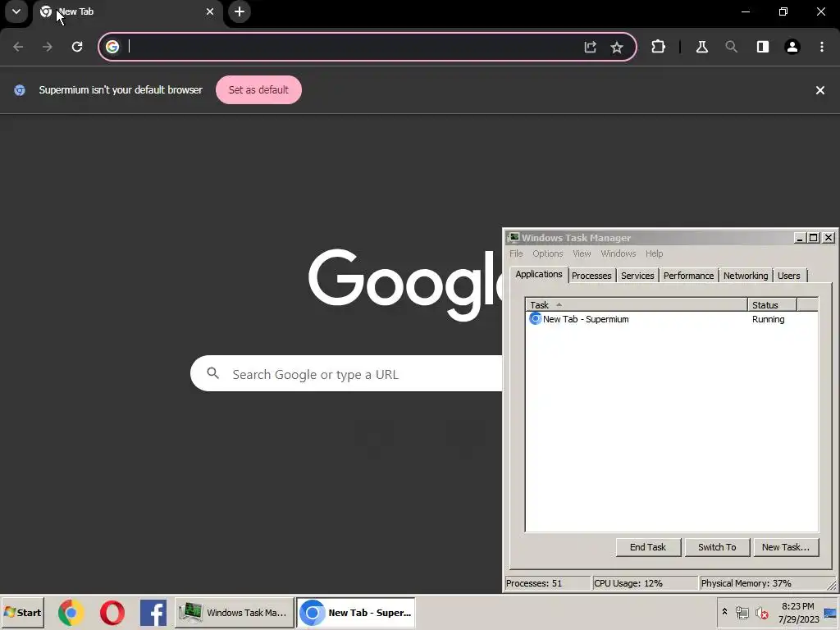
Task: Open a new browser tab with plus
Action: pyautogui.click(x=240, y=11)
